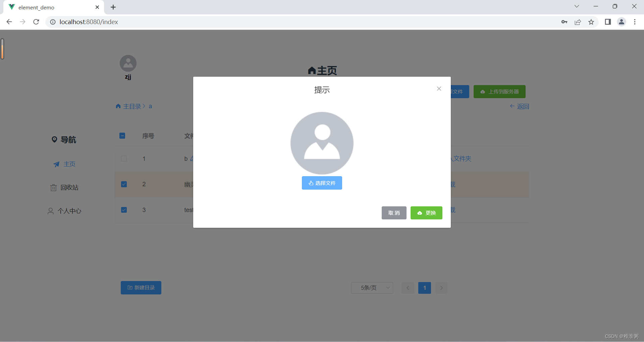The height and width of the screenshot is (342, 644).
Task: Click the Chrome profile icon
Action: click(x=622, y=22)
